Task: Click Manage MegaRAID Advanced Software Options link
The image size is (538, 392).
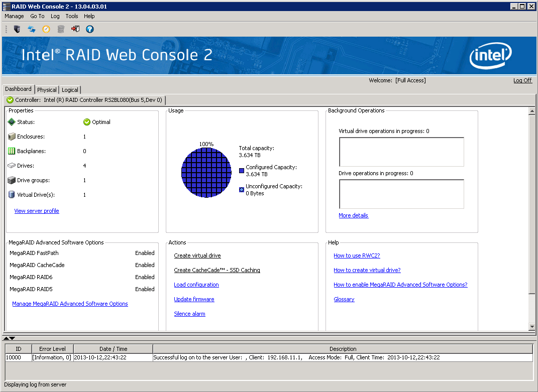Action: 70,304
